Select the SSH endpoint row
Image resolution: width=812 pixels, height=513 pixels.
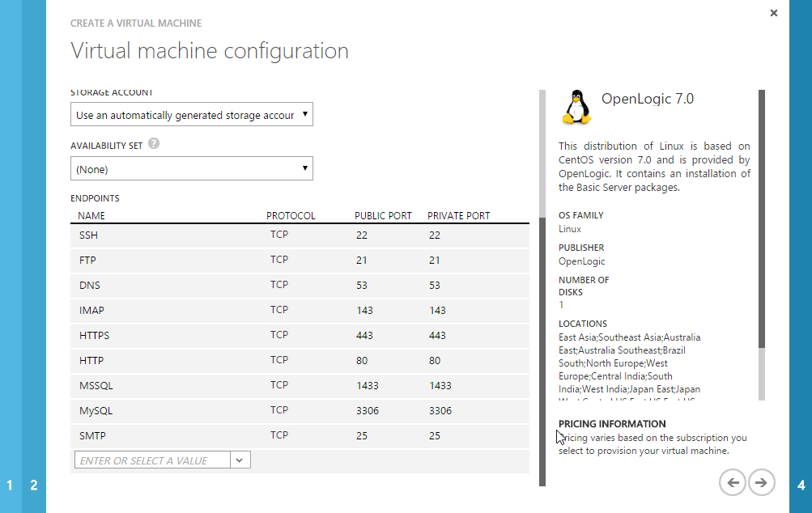point(300,235)
